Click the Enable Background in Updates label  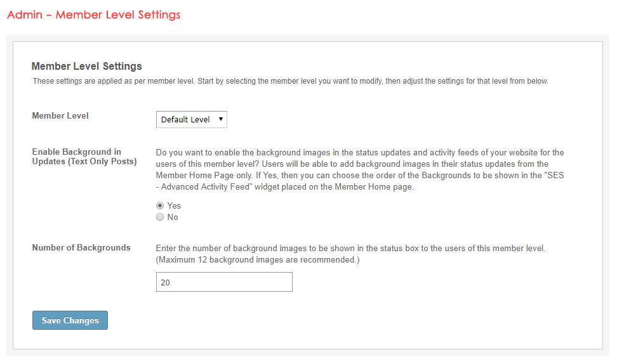pyautogui.click(x=76, y=152)
